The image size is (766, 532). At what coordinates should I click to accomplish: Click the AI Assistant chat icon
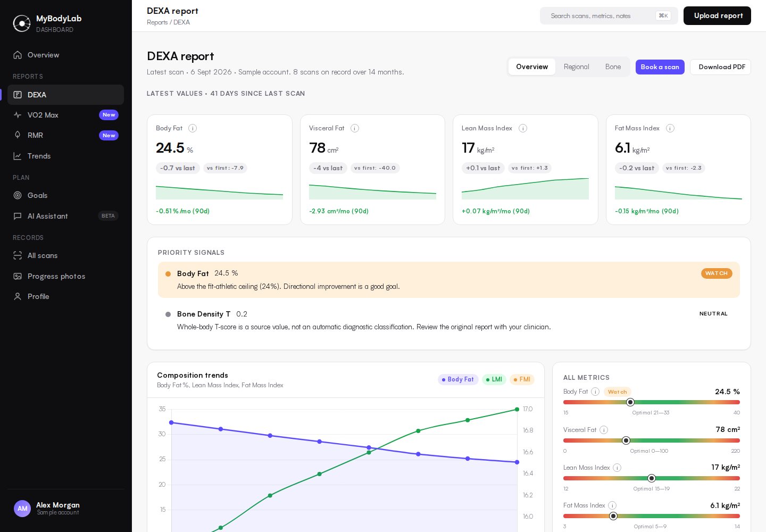pos(18,216)
